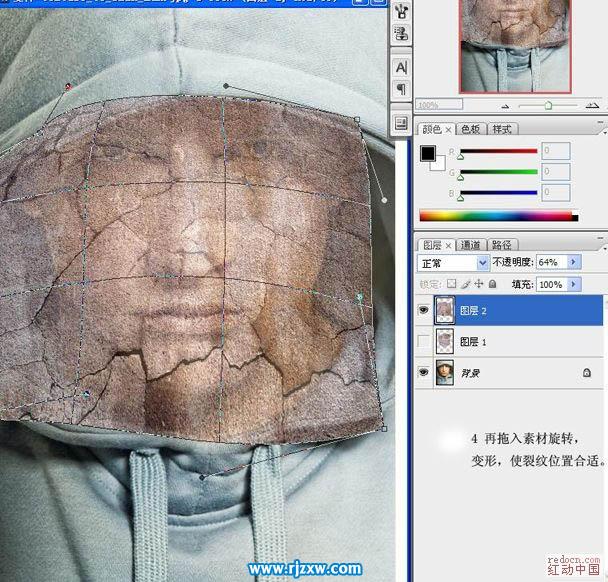Hide the 背景 layer eye icon
608x582 pixels.
(x=423, y=372)
